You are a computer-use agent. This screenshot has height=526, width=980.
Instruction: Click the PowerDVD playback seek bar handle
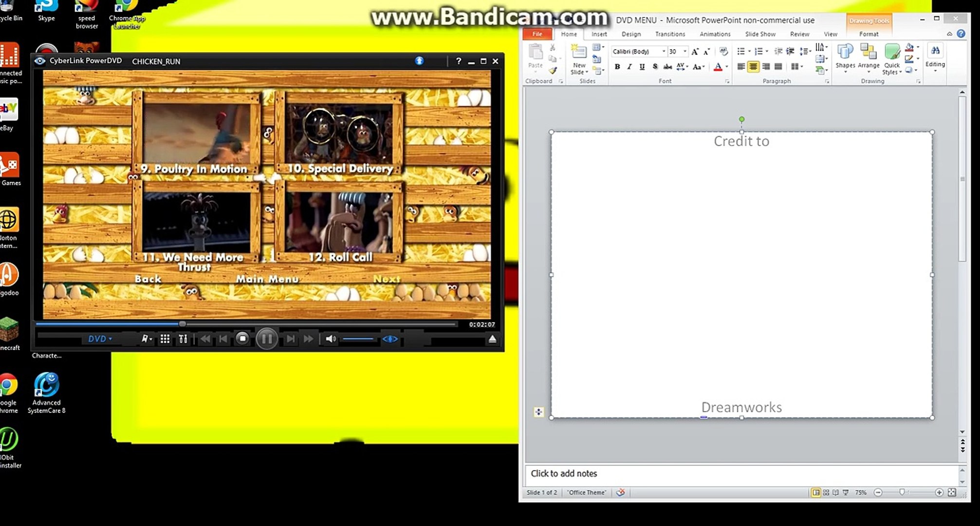coord(182,324)
